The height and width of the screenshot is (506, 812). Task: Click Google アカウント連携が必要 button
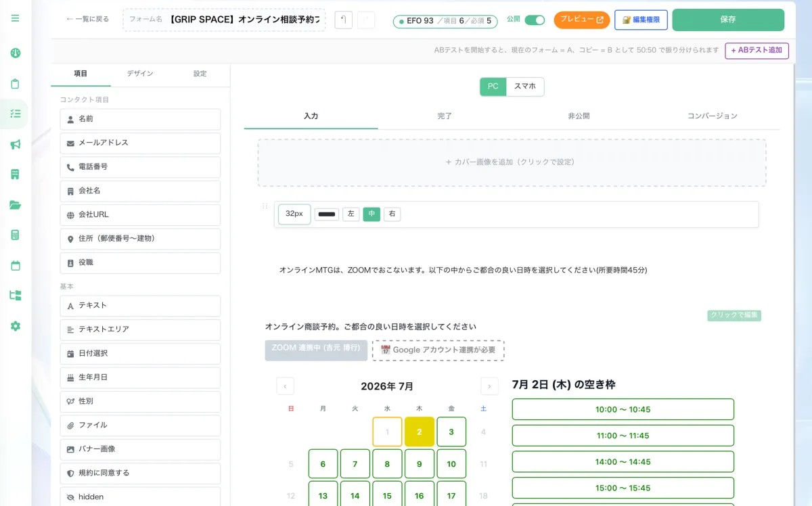pos(438,350)
